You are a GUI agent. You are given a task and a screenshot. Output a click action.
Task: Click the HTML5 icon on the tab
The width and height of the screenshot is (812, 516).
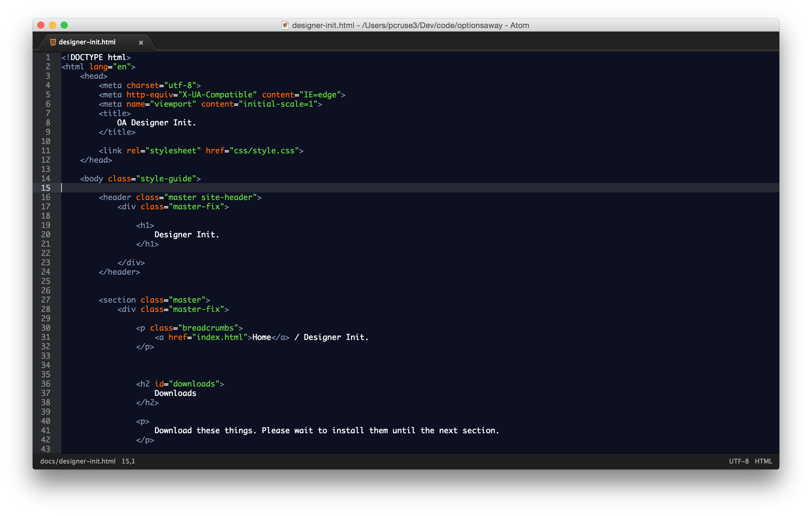tap(53, 42)
